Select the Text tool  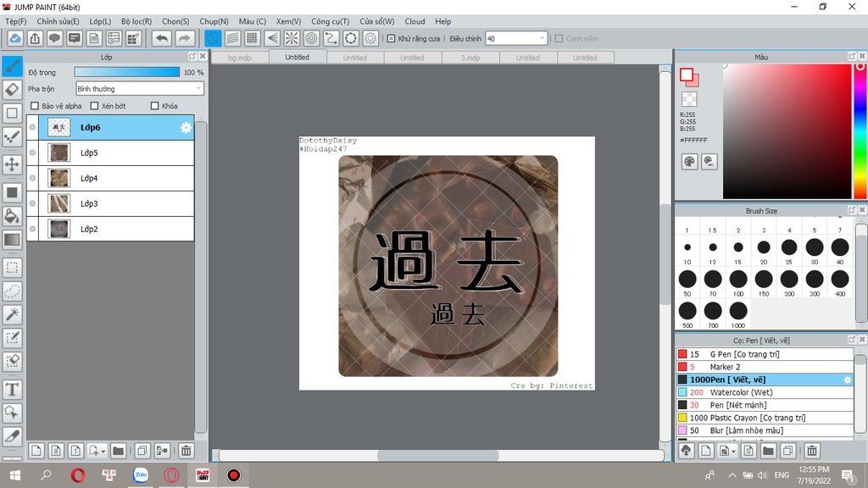click(12, 390)
